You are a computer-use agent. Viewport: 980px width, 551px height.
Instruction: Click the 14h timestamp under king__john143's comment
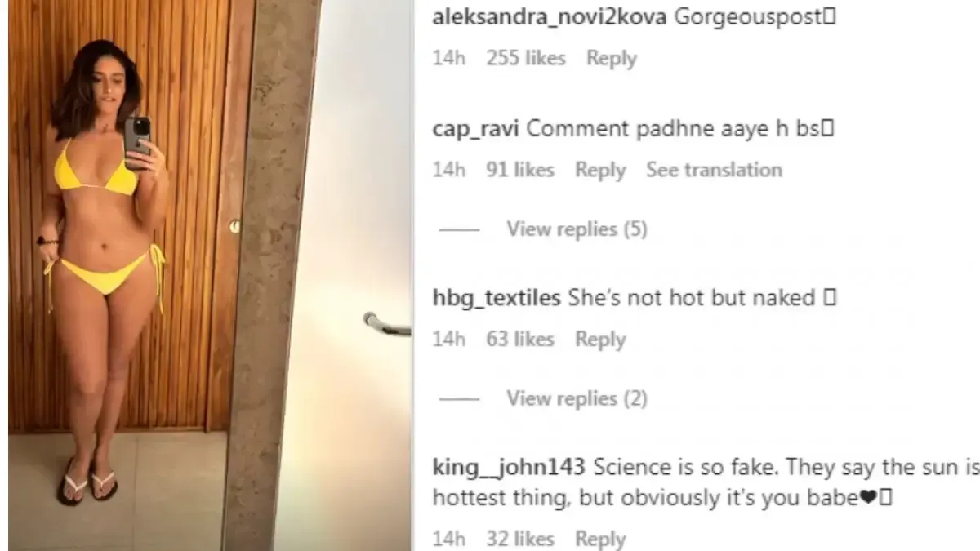(449, 539)
